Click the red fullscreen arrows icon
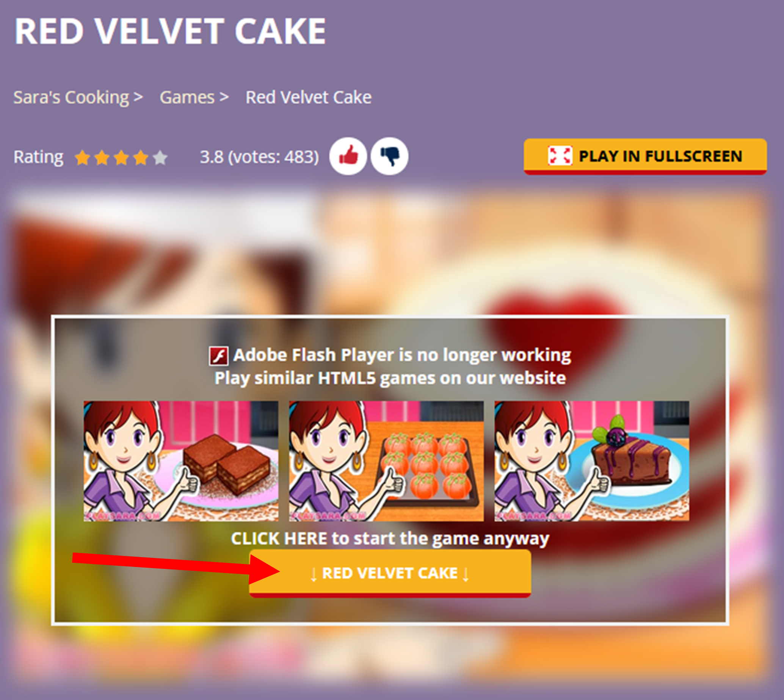Viewport: 784px width, 700px height. (x=560, y=156)
